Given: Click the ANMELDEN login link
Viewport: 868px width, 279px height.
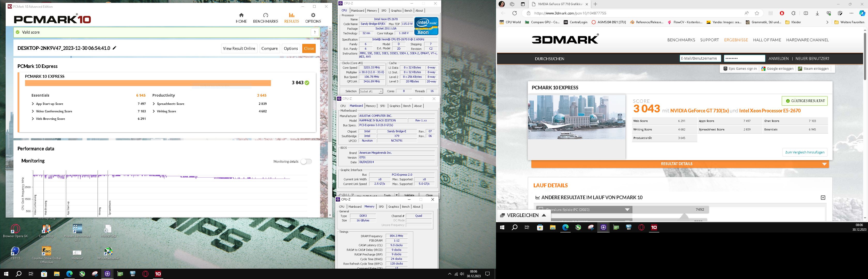Looking at the screenshot, I should tap(779, 58).
